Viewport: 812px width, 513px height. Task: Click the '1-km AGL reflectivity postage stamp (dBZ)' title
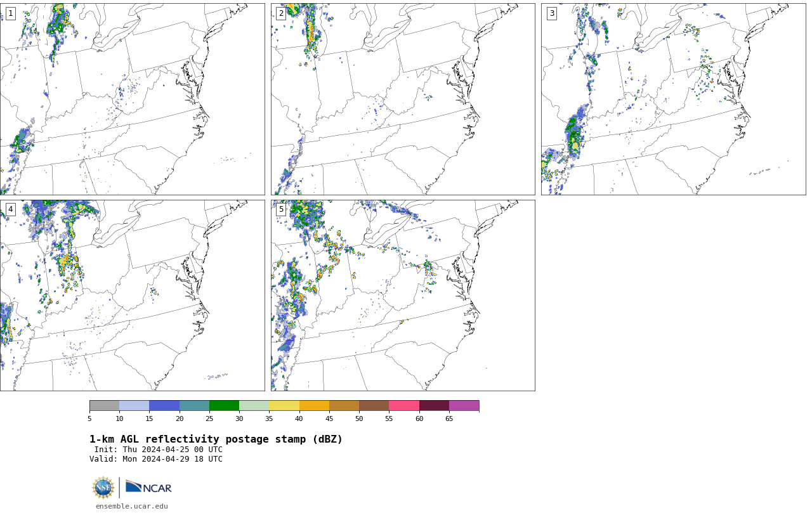pos(216,439)
